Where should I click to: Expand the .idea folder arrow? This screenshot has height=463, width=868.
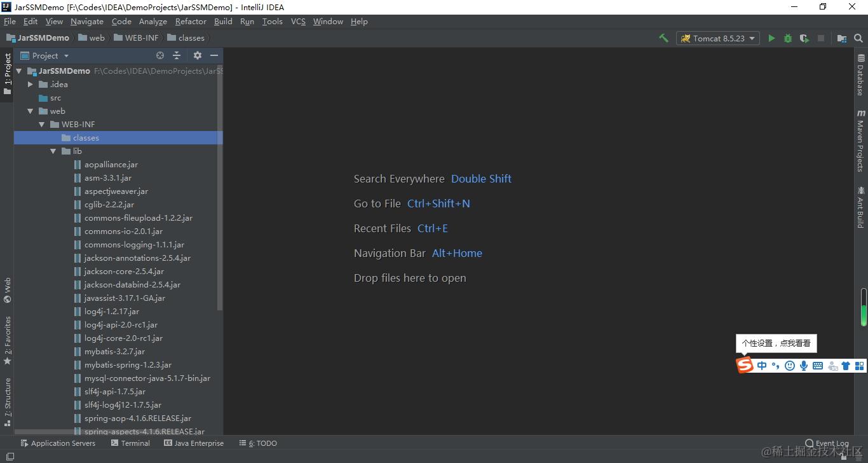click(x=30, y=85)
